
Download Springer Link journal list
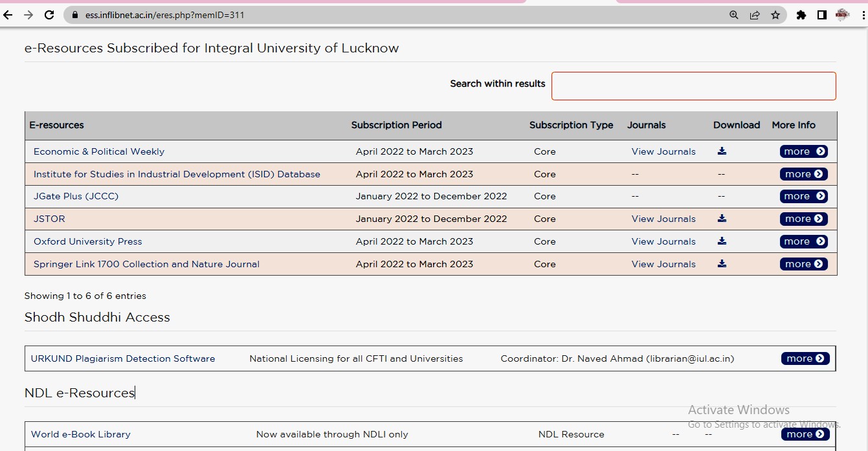pyautogui.click(x=722, y=264)
